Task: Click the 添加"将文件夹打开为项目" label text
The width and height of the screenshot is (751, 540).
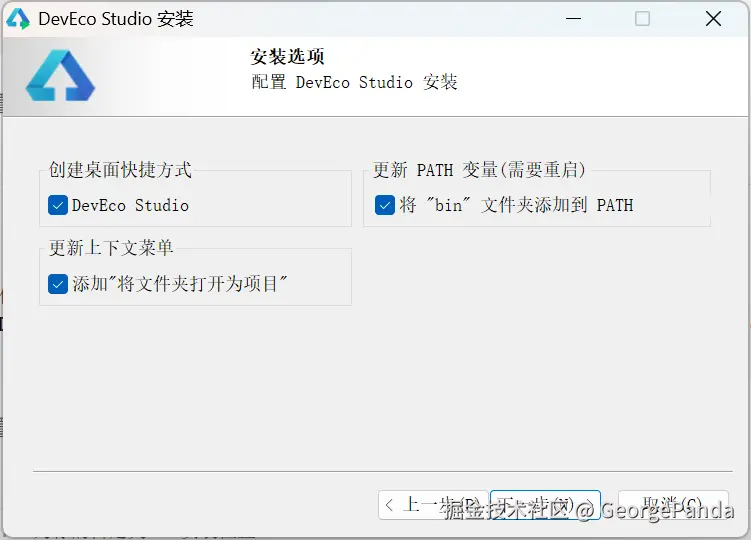Action: pyautogui.click(x=180, y=284)
